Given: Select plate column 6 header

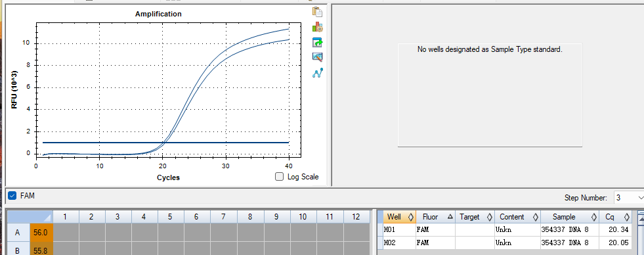Looking at the screenshot, I should click(x=197, y=217).
